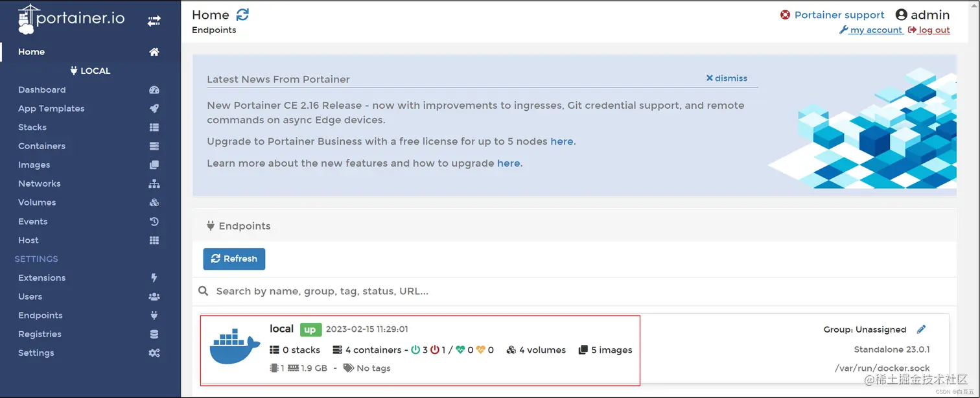Click the Users group icon
This screenshot has width=980, height=398.
pyautogui.click(x=154, y=296)
